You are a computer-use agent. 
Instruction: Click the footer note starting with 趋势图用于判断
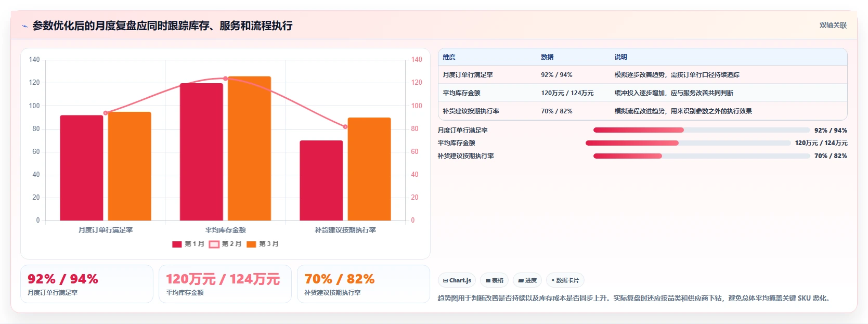click(635, 298)
